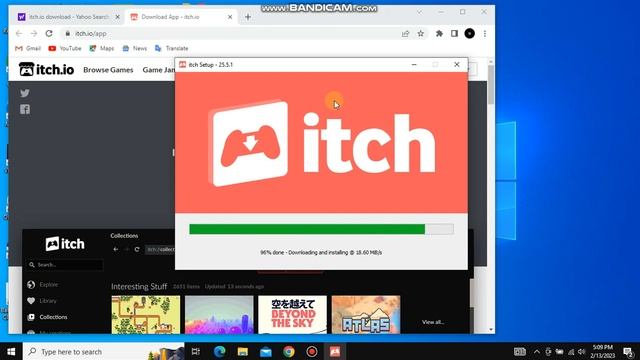Open the Bandicam recorder on the taskbar
The height and width of the screenshot is (360, 640).
click(312, 351)
